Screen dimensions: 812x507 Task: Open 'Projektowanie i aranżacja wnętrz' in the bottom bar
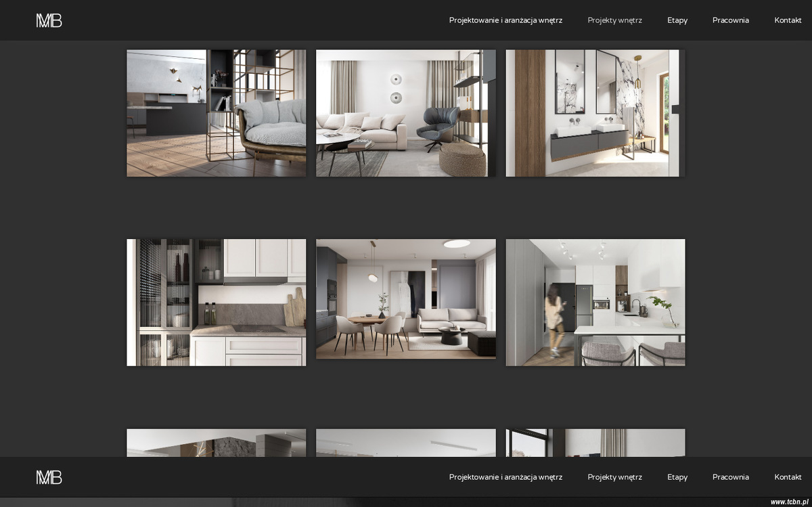coord(505,477)
